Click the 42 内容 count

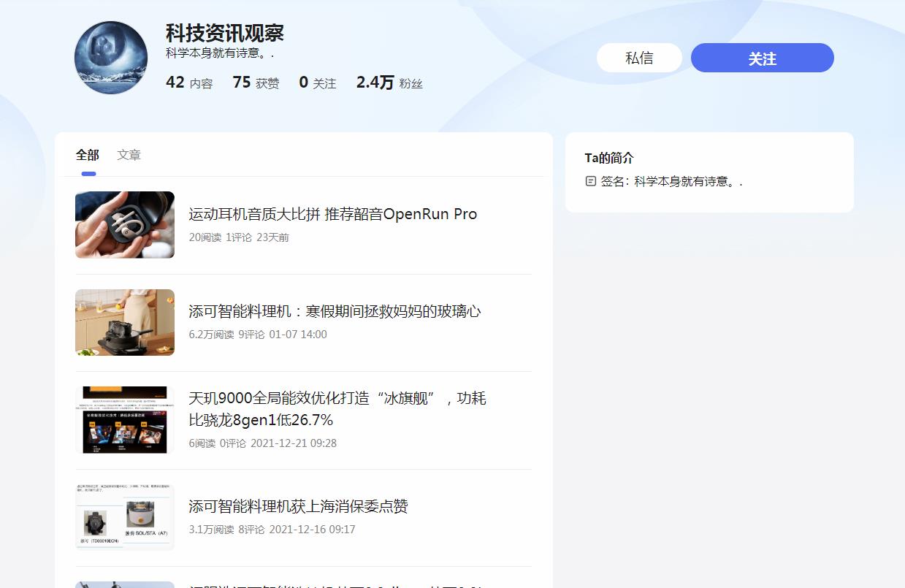[189, 83]
